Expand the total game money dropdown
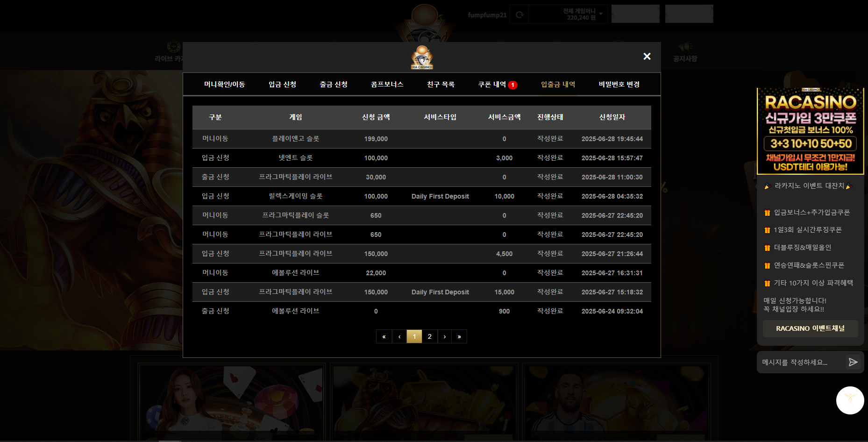This screenshot has width=868, height=442. [x=600, y=14]
